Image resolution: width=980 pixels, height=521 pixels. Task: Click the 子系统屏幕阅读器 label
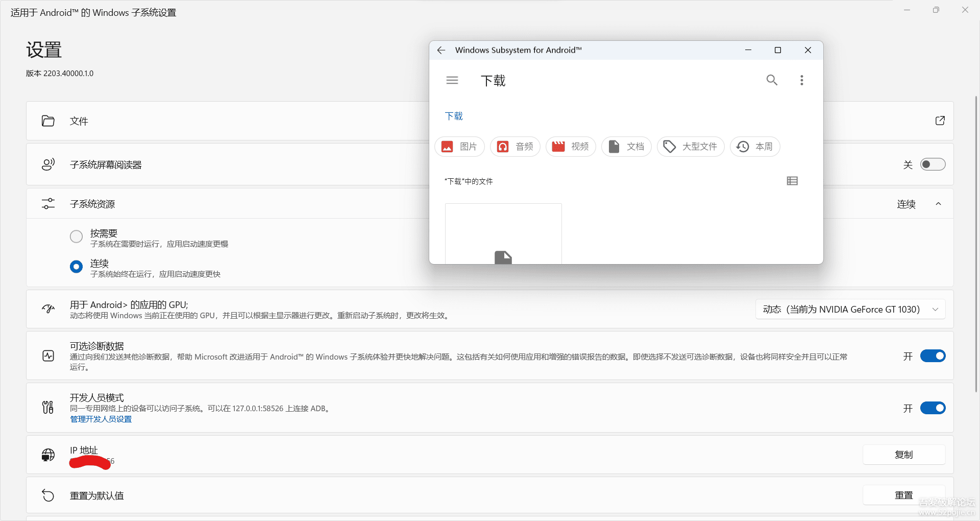pos(106,165)
